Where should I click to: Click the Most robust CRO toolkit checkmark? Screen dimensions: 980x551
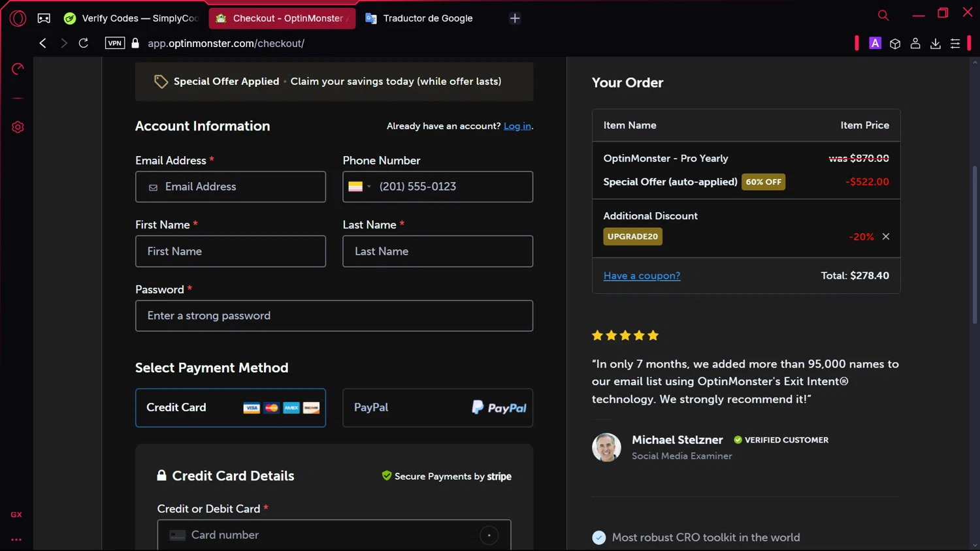click(x=598, y=537)
